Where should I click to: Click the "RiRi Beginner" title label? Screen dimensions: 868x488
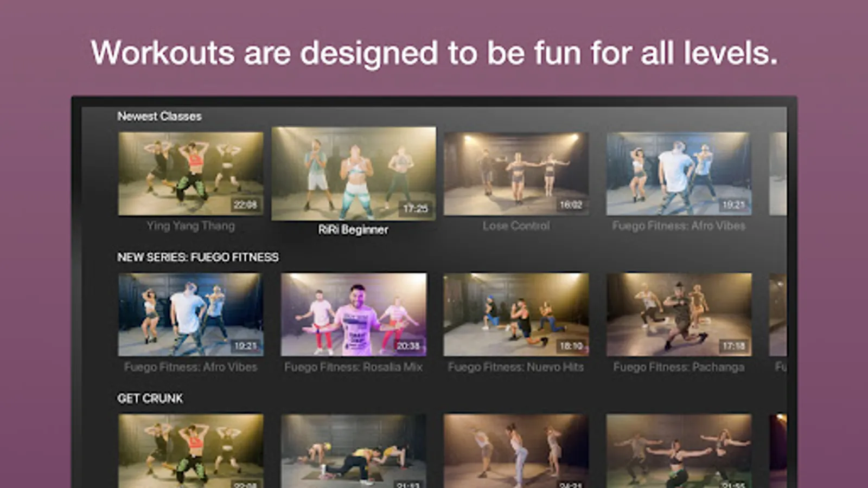click(x=353, y=229)
